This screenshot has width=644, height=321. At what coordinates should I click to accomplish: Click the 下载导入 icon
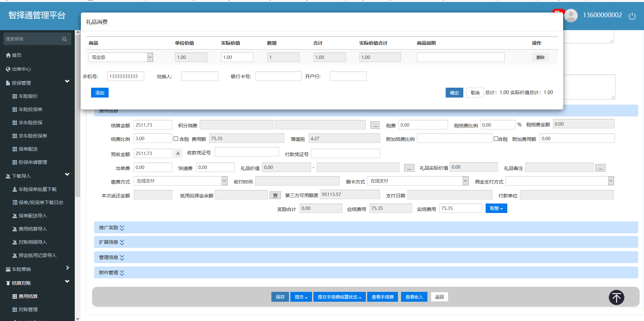8,176
